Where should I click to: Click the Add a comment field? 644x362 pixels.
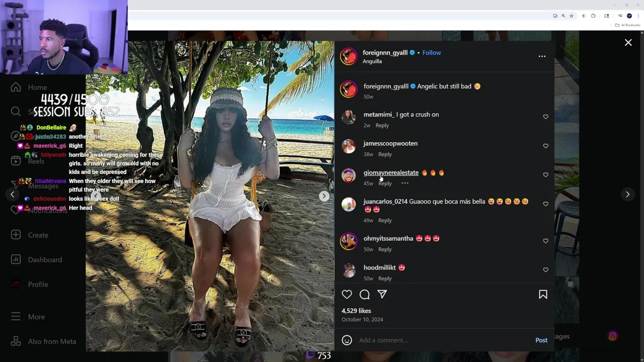[x=443, y=340]
